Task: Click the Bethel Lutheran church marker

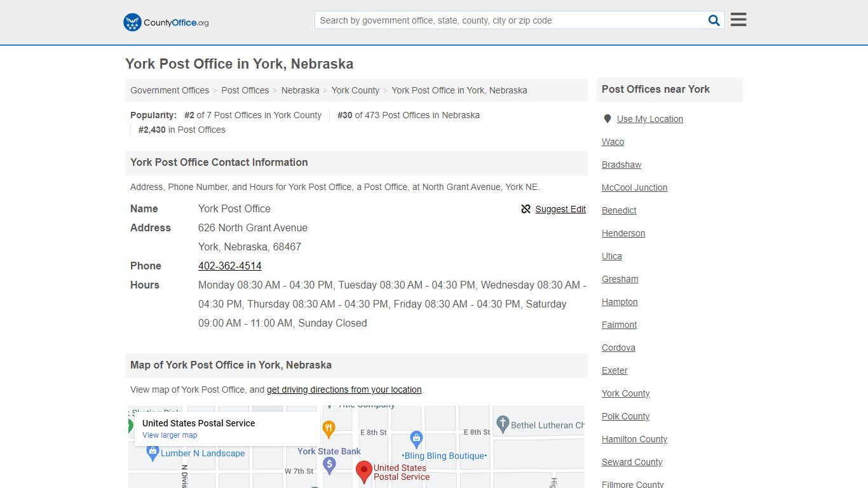Action: pos(503,424)
